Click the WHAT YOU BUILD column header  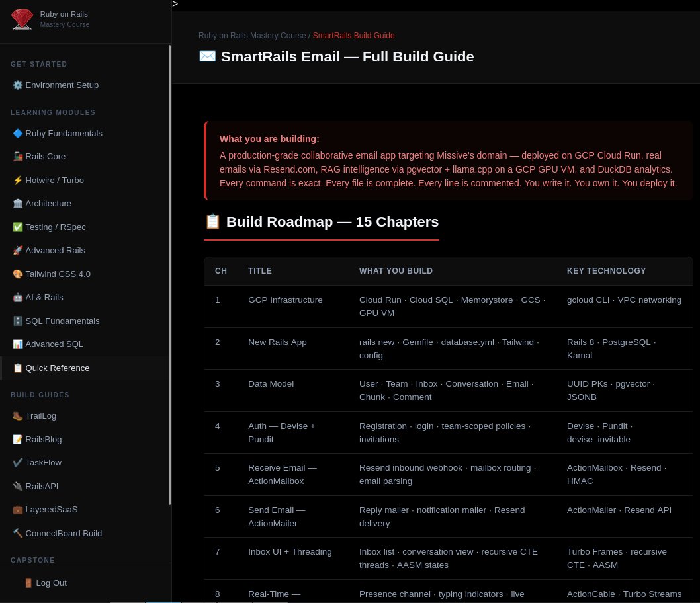(x=396, y=270)
